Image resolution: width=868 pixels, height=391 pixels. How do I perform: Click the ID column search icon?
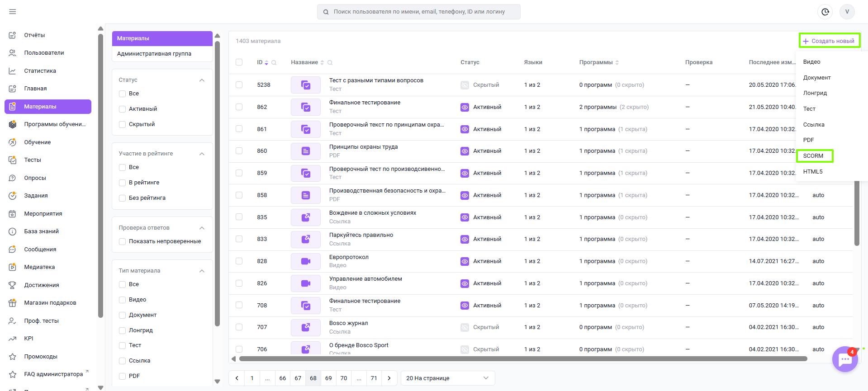coord(274,63)
